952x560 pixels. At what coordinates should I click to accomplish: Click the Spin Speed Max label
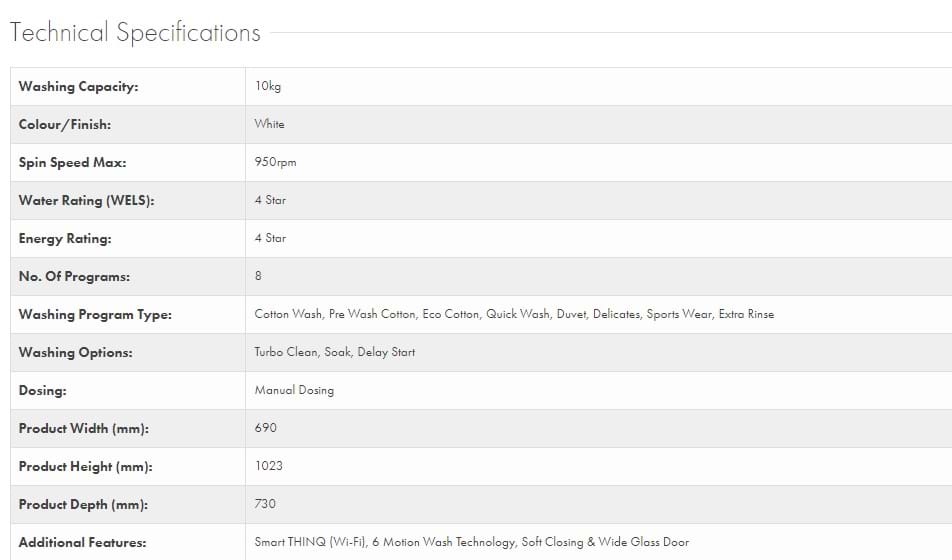(x=72, y=163)
